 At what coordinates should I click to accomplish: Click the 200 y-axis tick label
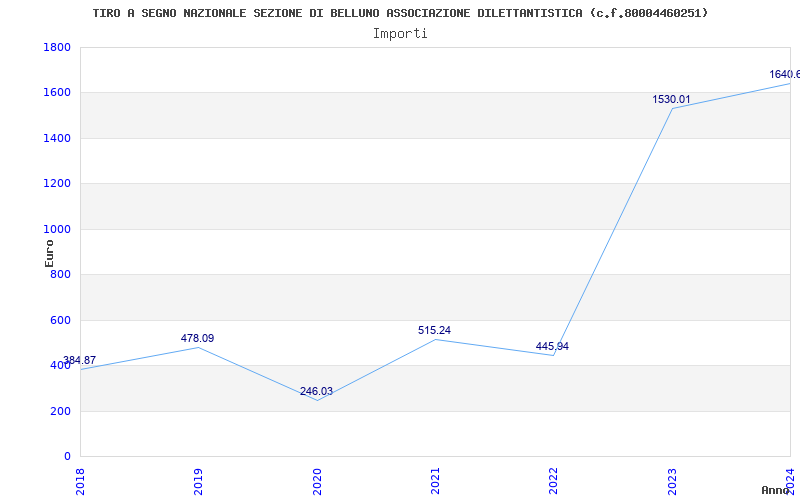(61, 411)
